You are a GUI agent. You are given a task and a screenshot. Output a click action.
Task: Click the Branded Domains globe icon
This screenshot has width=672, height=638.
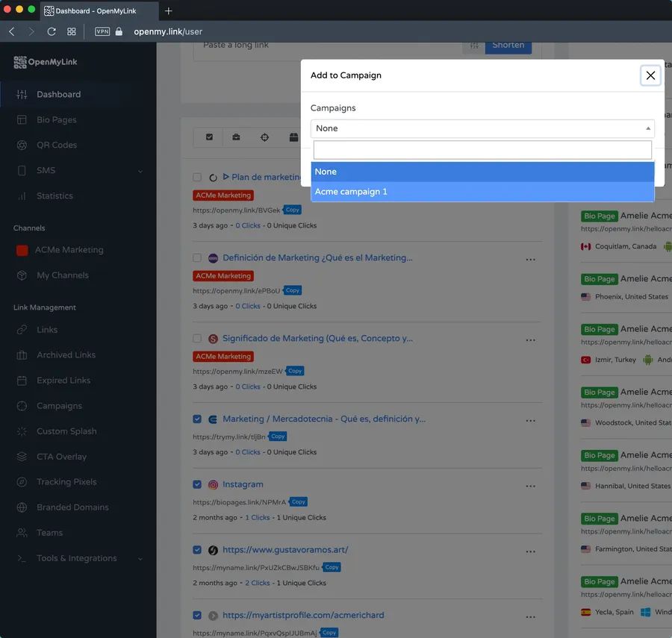[22, 507]
